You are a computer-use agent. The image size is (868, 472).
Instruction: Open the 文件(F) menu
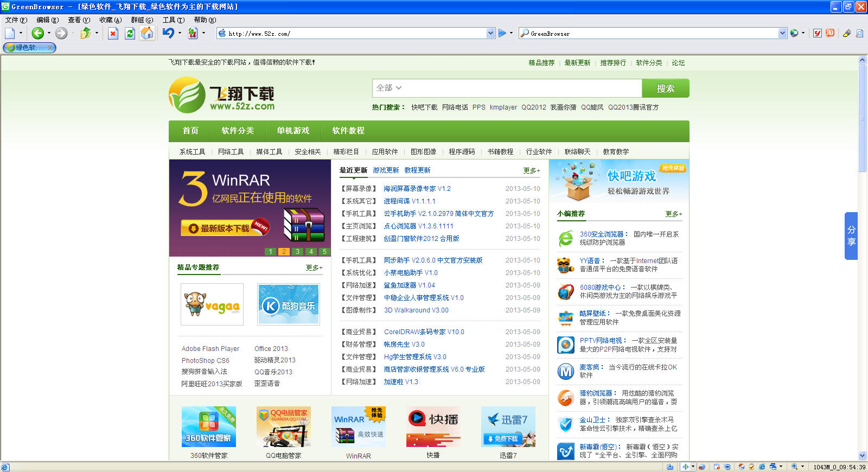[16, 20]
